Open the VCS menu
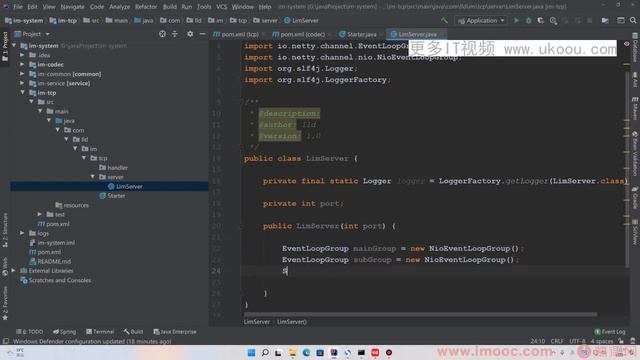The width and height of the screenshot is (640, 360). [222, 7]
